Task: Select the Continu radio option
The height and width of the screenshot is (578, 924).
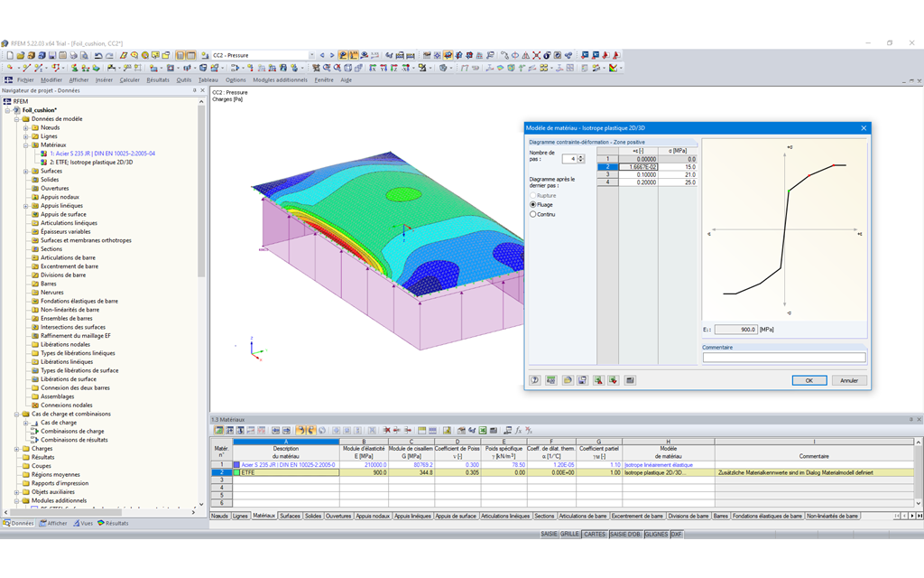Action: [x=533, y=214]
